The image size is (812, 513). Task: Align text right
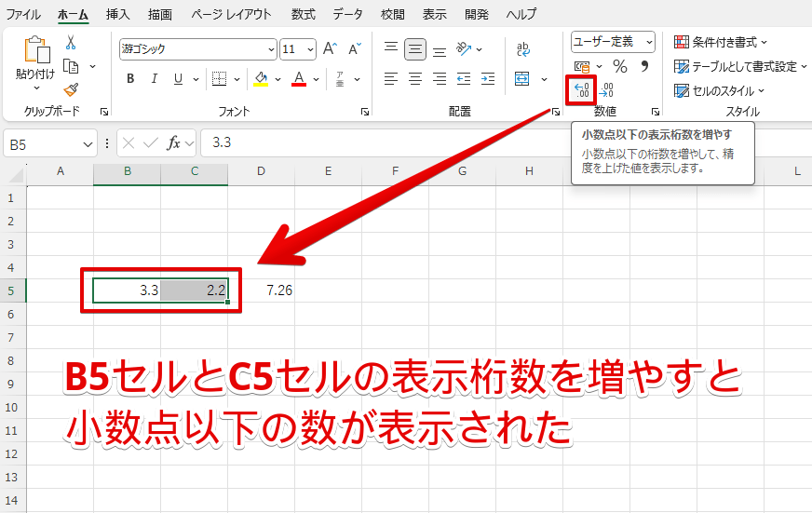440,79
